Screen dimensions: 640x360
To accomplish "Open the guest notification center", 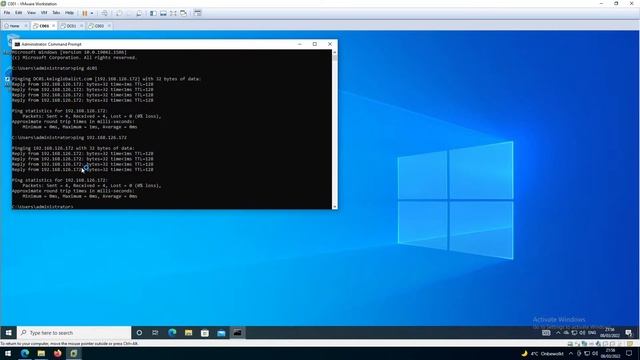I will 629,333.
